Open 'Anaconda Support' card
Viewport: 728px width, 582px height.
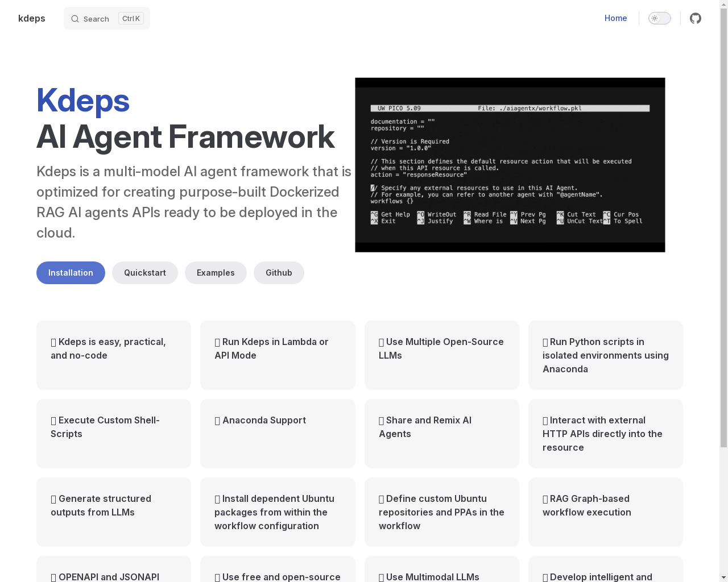tap(278, 434)
